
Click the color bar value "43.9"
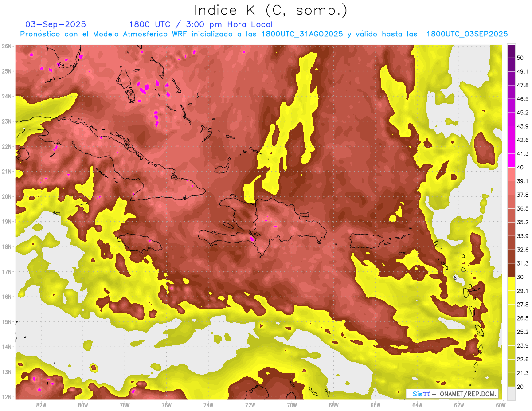tap(523, 126)
